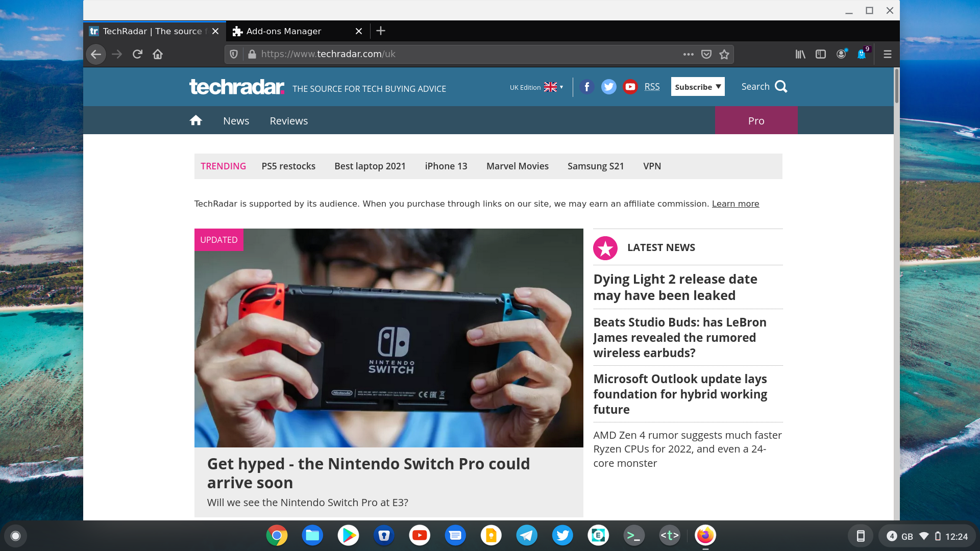Open Nintendo Switch Pro headline

pyautogui.click(x=369, y=473)
